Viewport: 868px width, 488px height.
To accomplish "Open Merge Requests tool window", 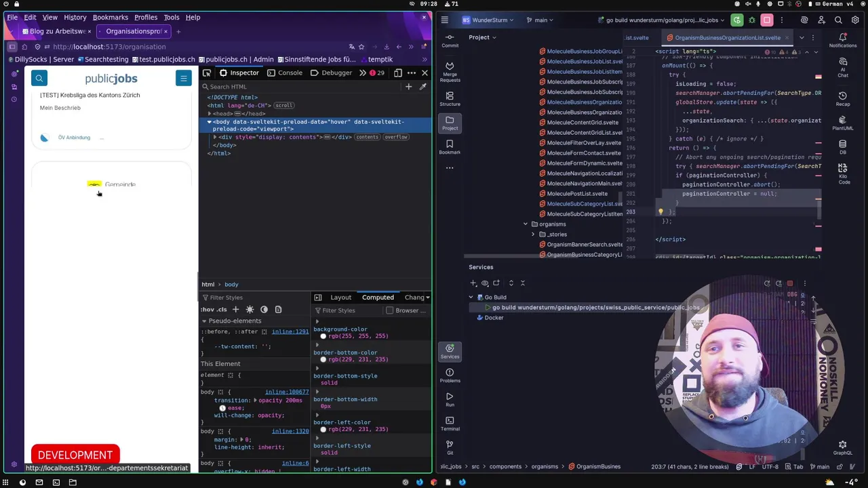I will 450,72.
